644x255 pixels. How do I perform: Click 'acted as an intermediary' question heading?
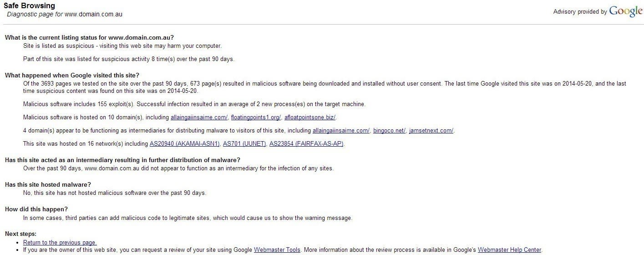(x=122, y=160)
